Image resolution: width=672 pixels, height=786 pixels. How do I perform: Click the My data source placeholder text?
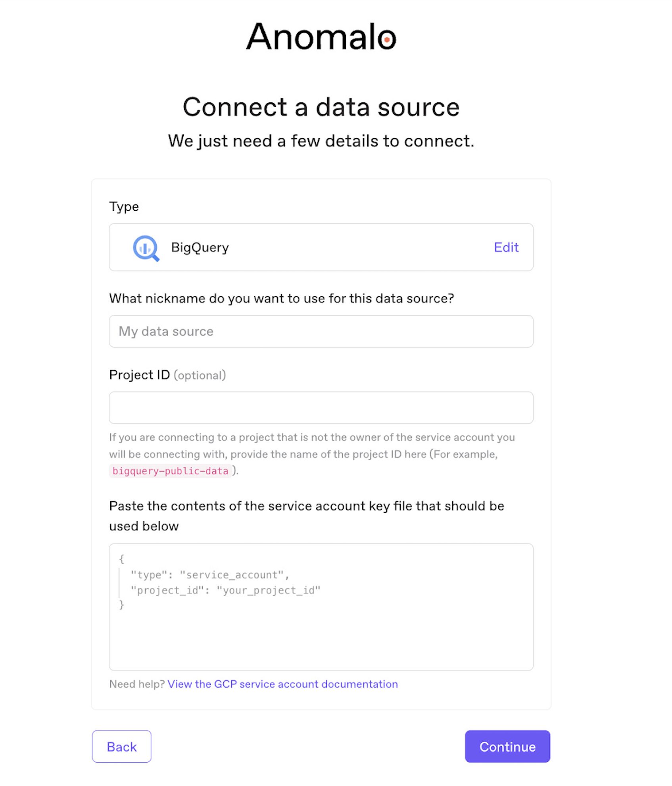tap(165, 331)
